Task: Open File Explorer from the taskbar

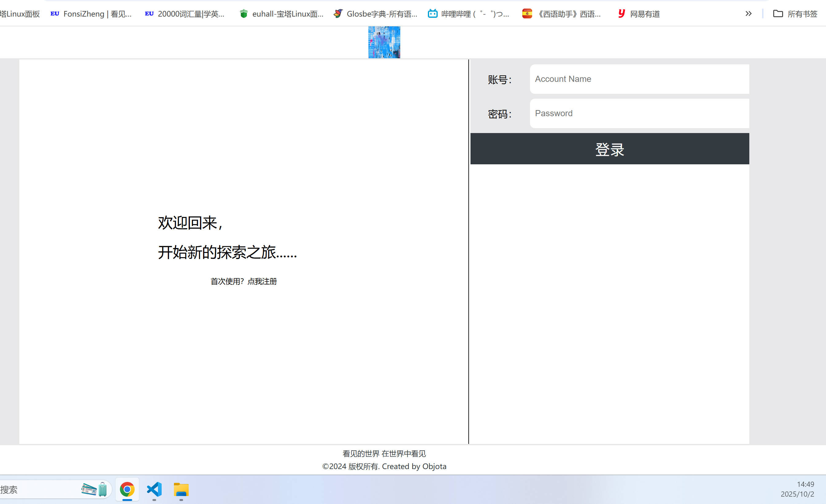Action: point(181,490)
